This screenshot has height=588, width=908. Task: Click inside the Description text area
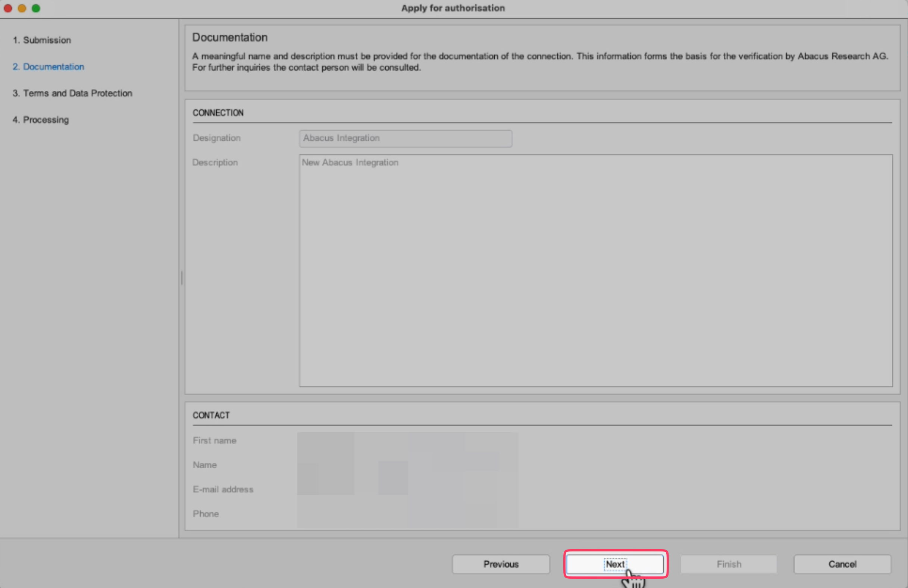(595, 270)
